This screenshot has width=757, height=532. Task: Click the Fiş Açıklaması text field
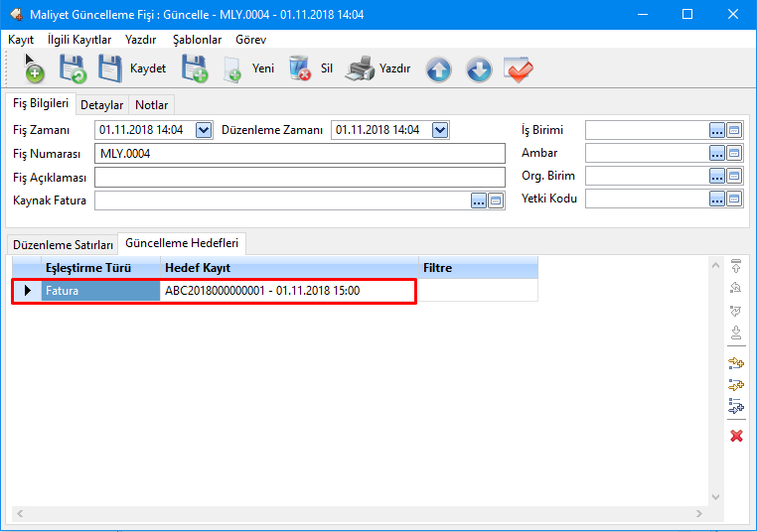300,177
